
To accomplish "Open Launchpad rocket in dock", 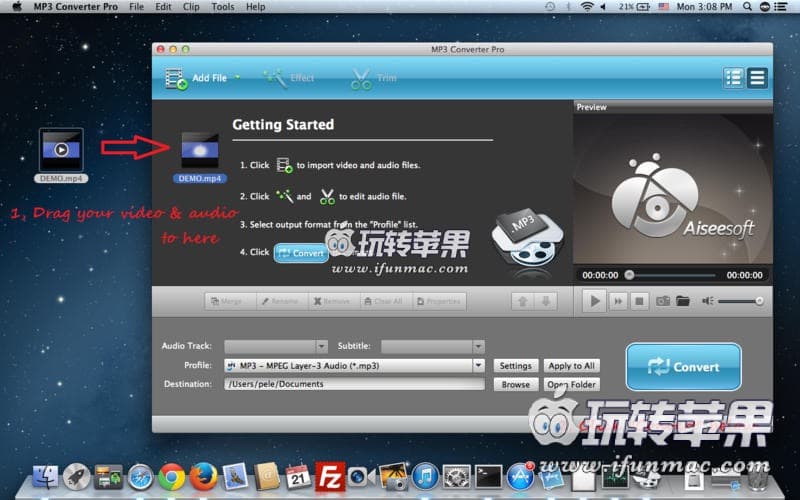I will coord(77,477).
